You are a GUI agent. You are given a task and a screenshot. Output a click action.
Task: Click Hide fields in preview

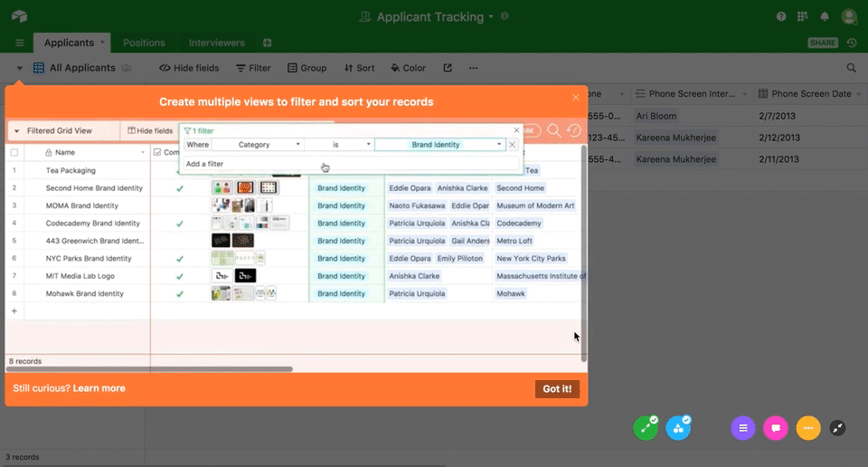coord(150,130)
